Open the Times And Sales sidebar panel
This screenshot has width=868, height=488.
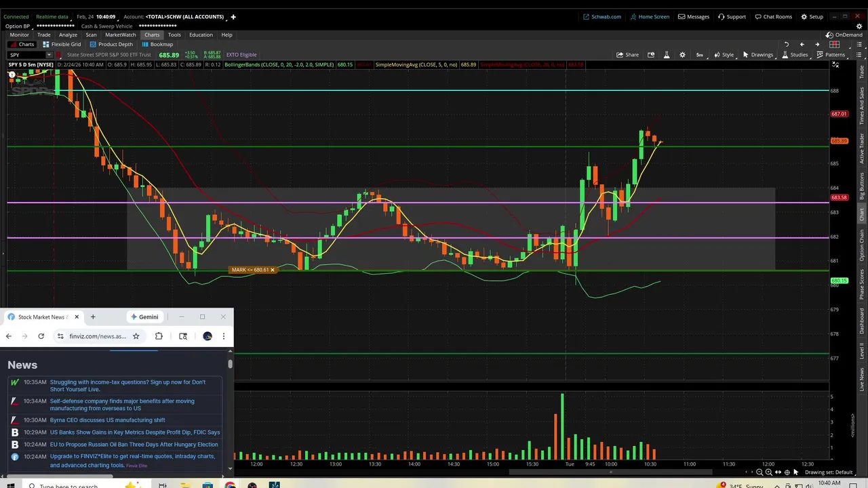[862, 105]
